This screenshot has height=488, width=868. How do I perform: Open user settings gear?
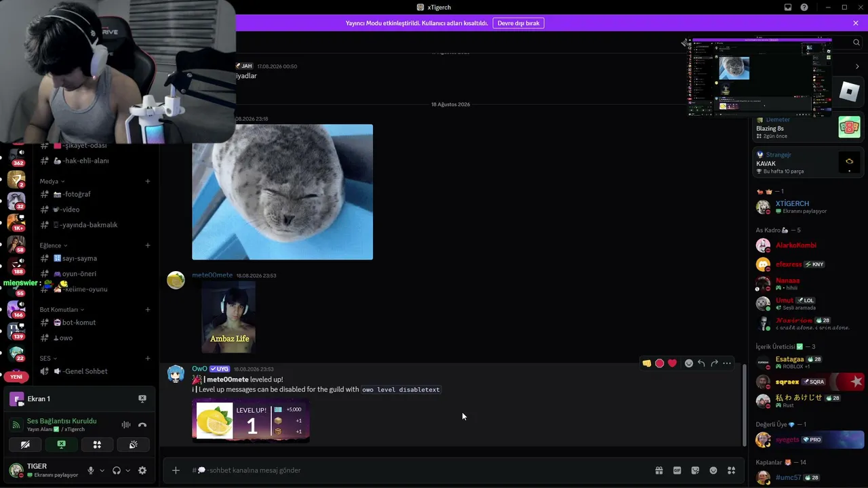(x=142, y=470)
